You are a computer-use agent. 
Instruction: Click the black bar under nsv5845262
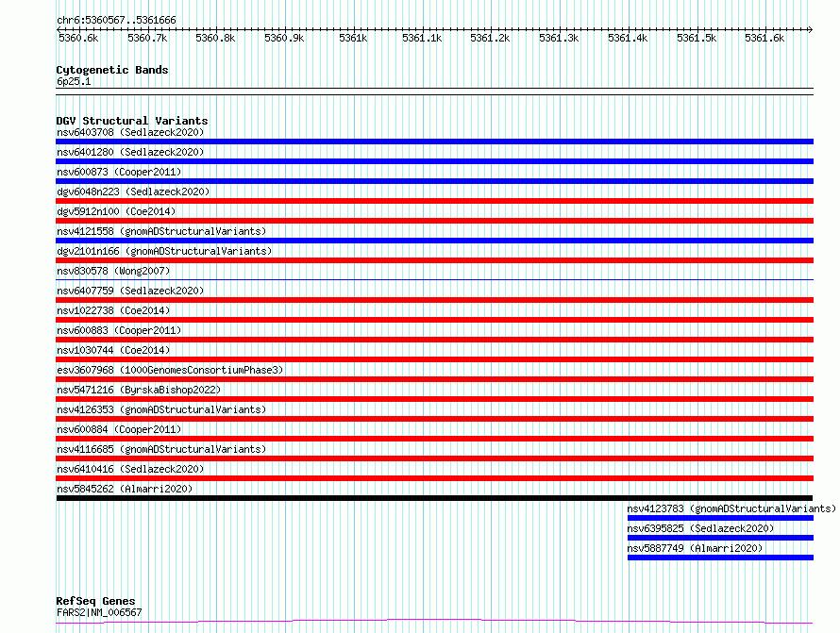coord(434,498)
